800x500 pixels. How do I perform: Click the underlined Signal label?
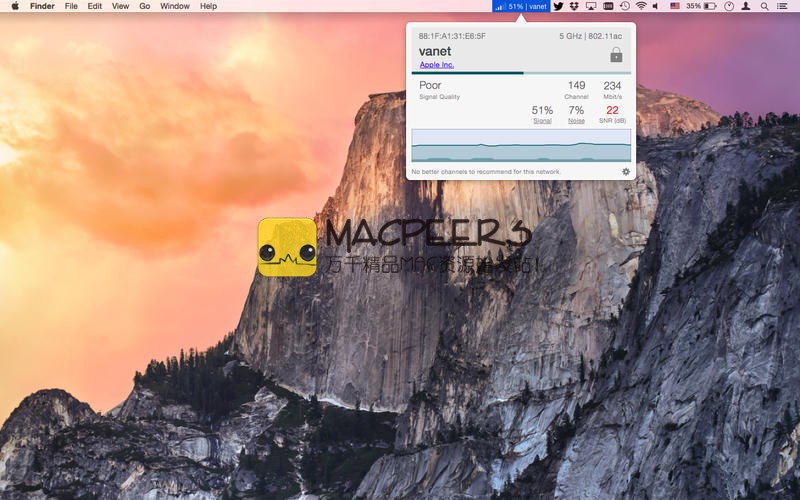[x=542, y=121]
